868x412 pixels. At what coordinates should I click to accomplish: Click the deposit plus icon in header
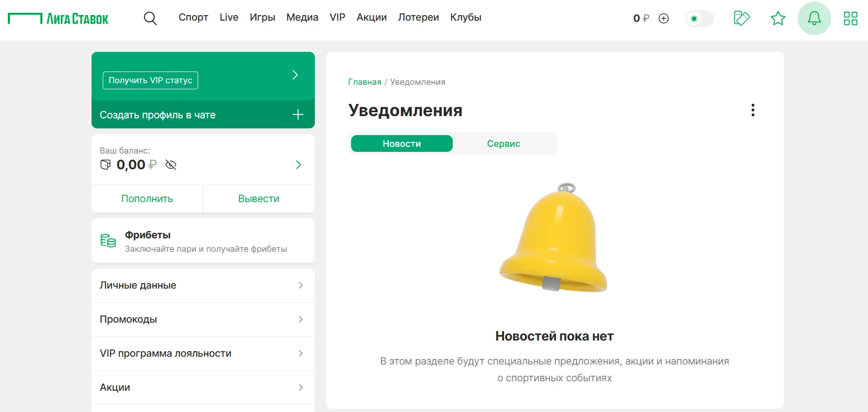tap(664, 18)
